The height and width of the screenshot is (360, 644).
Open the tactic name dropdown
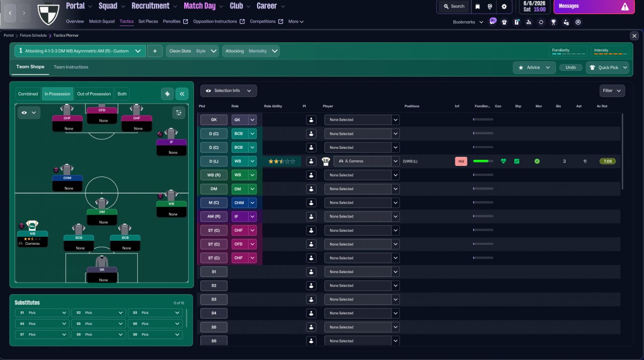(80, 51)
